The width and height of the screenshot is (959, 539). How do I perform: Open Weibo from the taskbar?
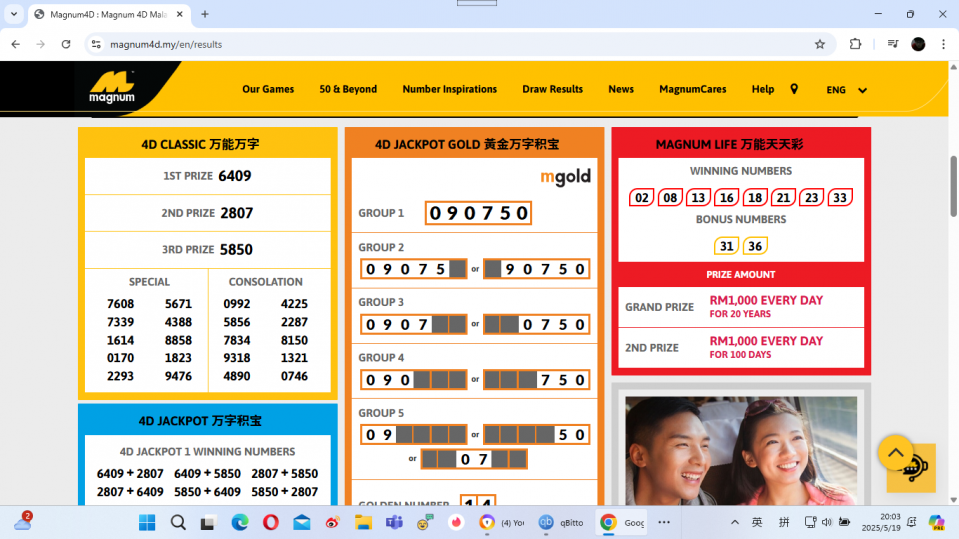[x=333, y=522]
